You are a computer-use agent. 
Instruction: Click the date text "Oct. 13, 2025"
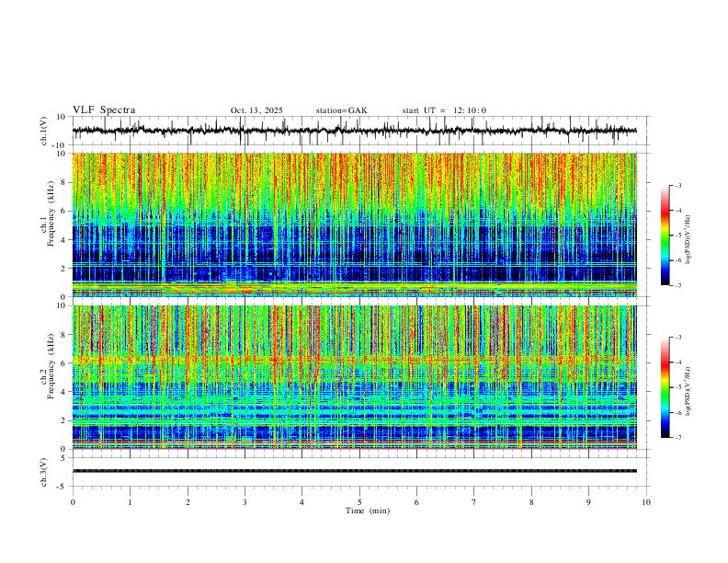[256, 110]
